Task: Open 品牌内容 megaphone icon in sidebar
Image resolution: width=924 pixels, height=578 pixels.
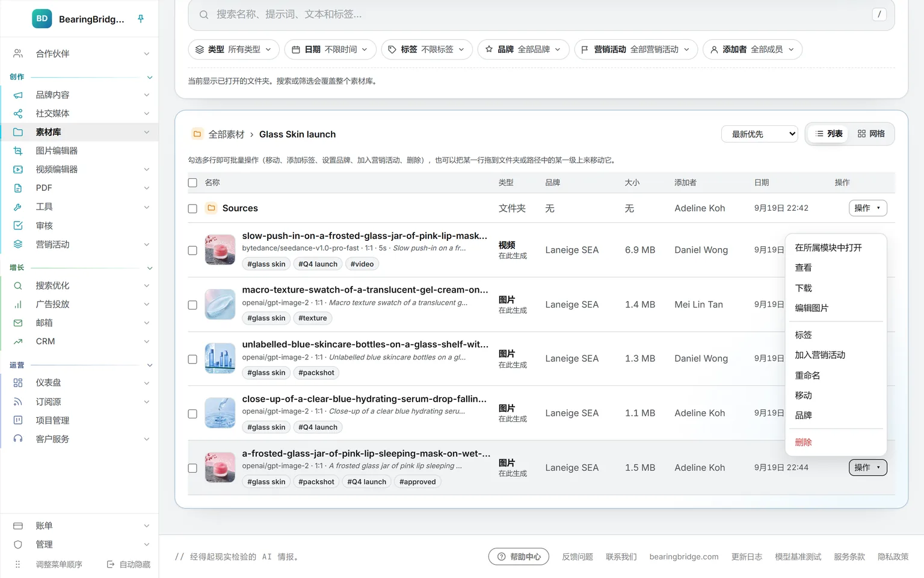Action: pyautogui.click(x=18, y=95)
